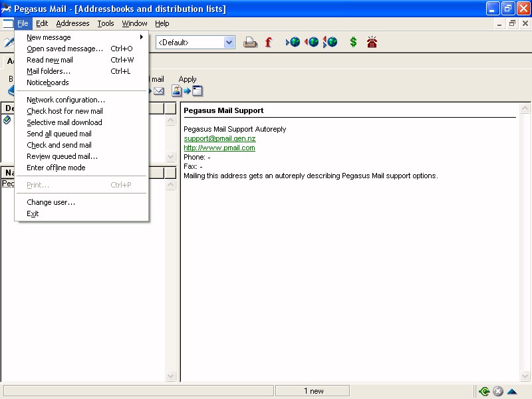Select Check and send mail
The width and height of the screenshot is (532, 399).
coord(82,145)
